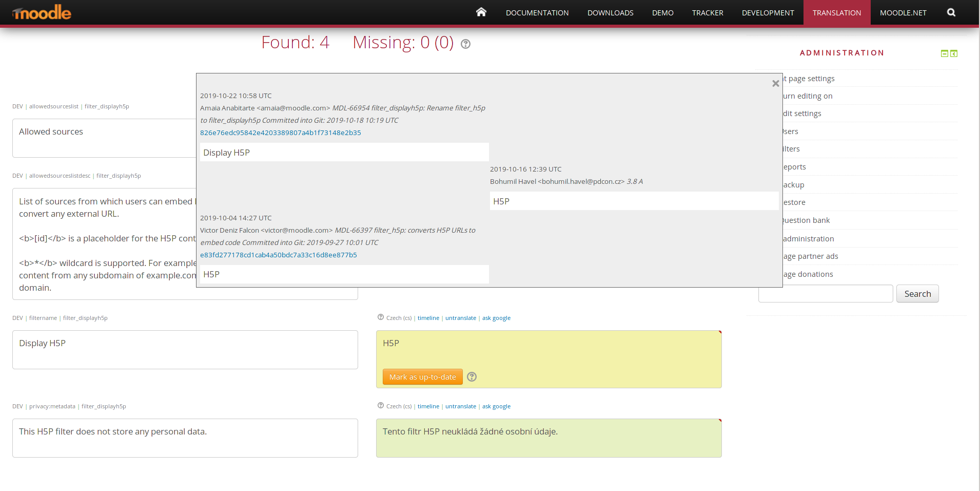This screenshot has width=980, height=491.
Task: Click ask google for filtername string
Action: click(x=496, y=318)
